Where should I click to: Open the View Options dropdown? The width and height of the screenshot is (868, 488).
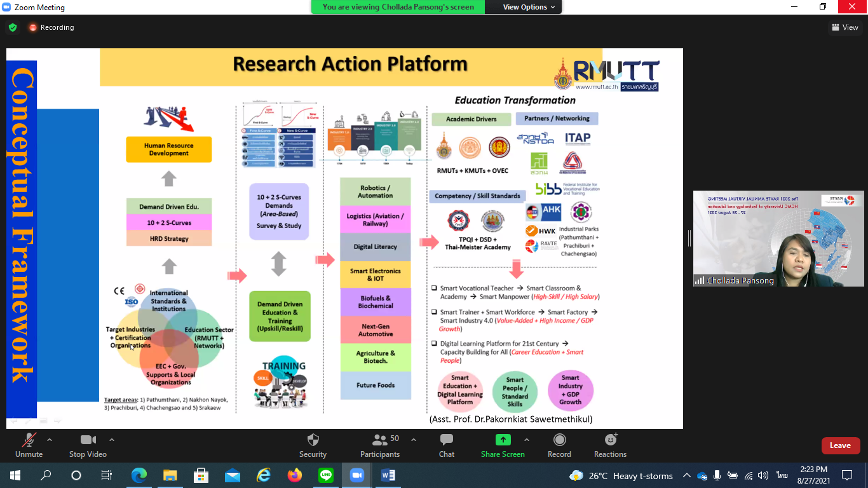pos(529,7)
